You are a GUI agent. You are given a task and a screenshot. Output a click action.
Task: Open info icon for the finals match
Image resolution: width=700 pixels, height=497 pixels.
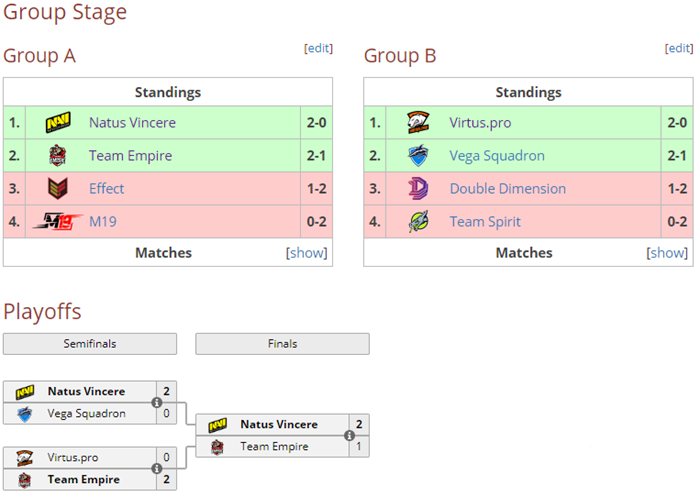[349, 436]
